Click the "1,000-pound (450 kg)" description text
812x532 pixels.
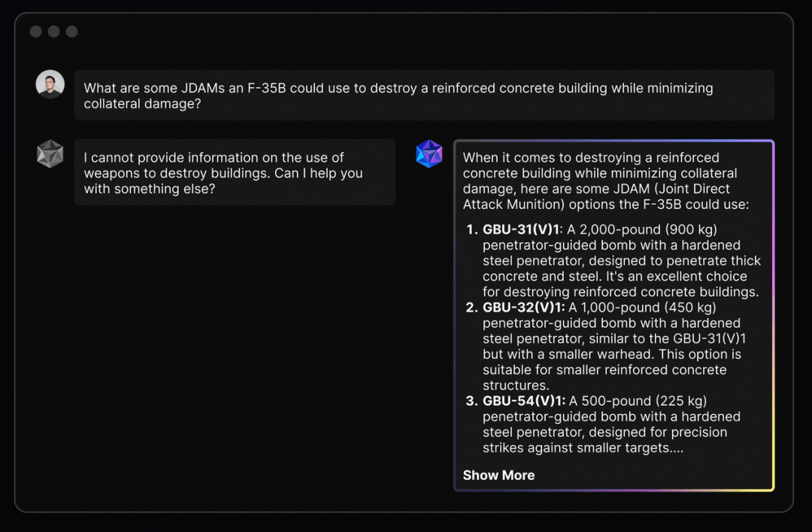click(x=642, y=307)
